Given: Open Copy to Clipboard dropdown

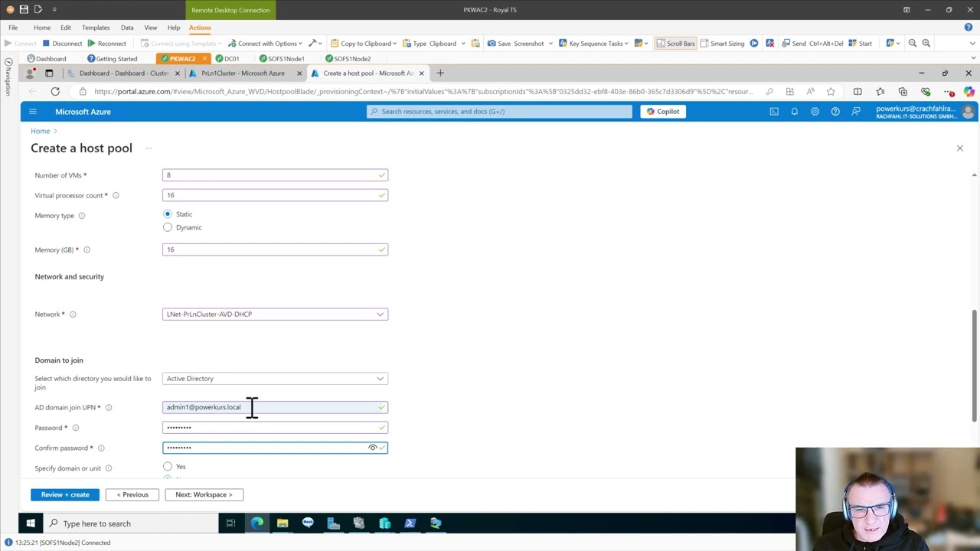Looking at the screenshot, I should click(363, 43).
